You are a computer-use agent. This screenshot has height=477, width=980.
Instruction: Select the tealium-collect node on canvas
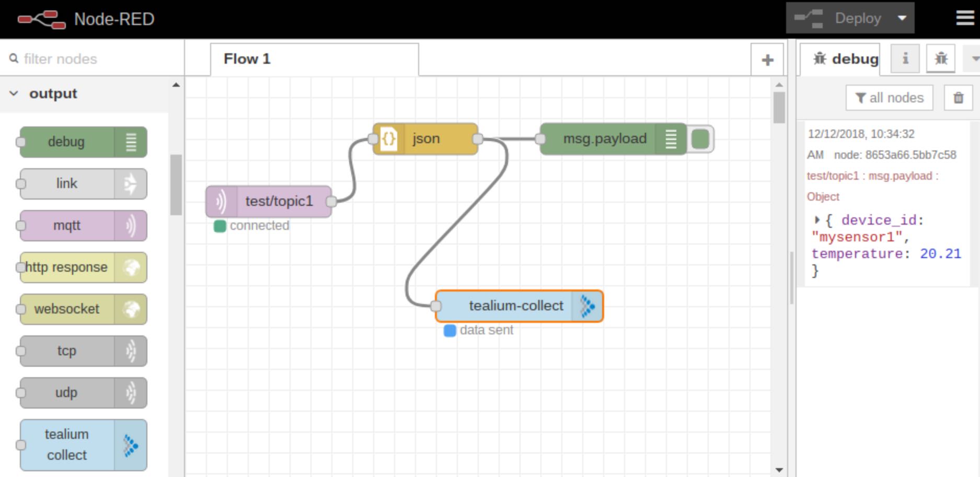click(x=519, y=306)
